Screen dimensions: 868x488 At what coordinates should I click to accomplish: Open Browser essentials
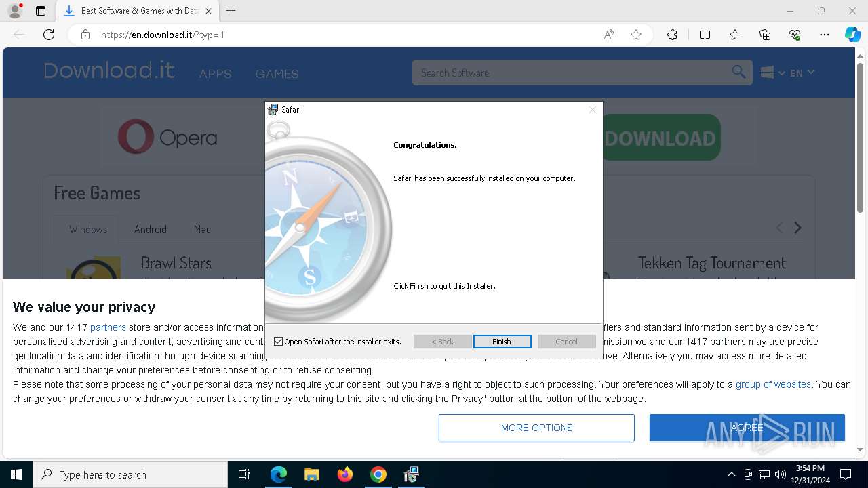point(795,35)
